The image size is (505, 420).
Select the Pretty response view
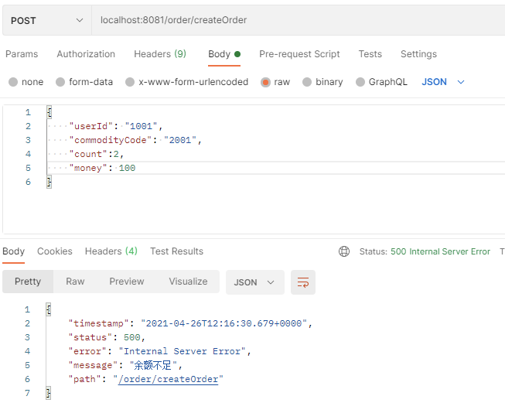[28, 282]
